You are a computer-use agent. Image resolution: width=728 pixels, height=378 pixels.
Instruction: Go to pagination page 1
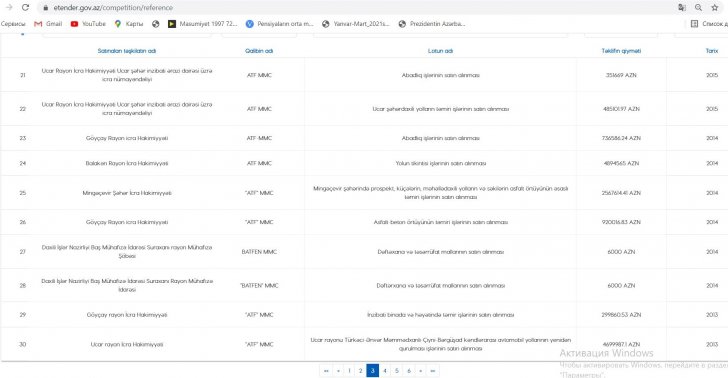pyautogui.click(x=349, y=371)
